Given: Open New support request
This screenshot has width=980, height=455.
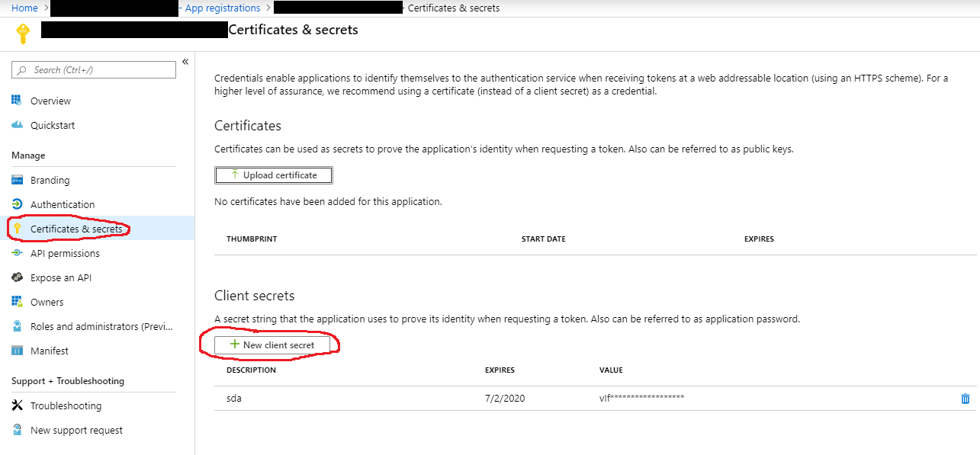Looking at the screenshot, I should click(x=76, y=430).
